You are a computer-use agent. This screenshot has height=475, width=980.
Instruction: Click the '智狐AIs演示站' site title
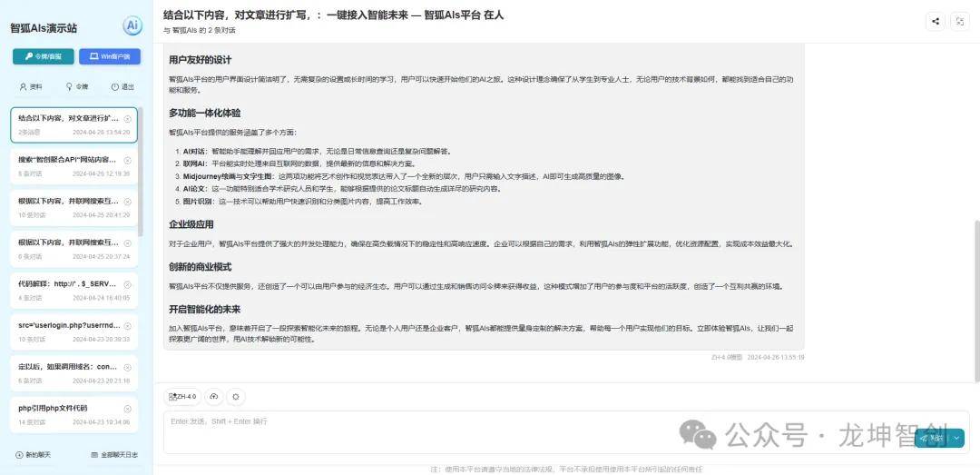44,28
